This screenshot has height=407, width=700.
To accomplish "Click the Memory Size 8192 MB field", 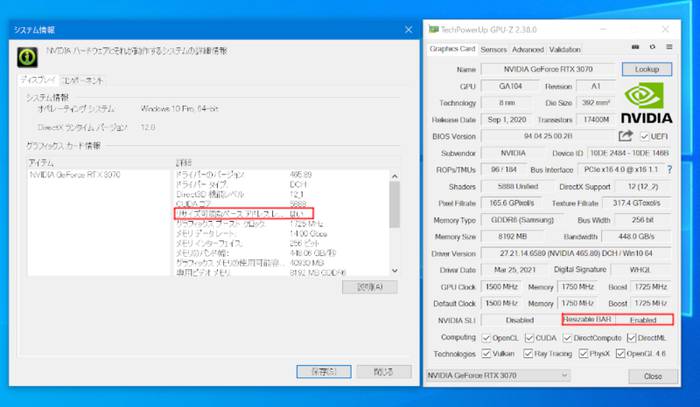I will (512, 237).
